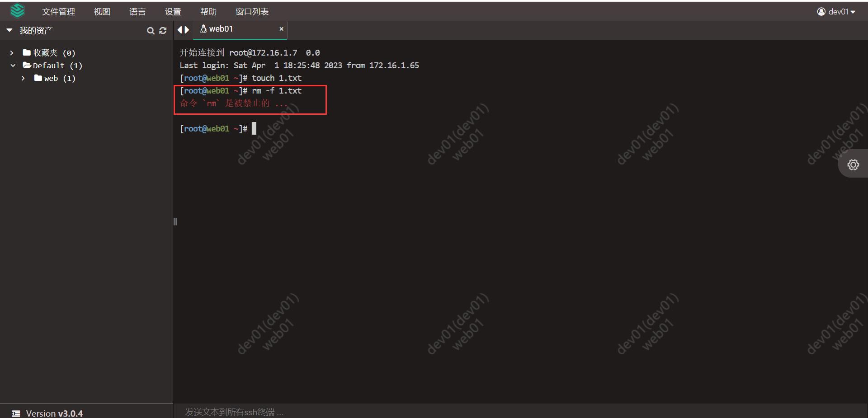Image resolution: width=868 pixels, height=418 pixels.
Task: Click the 我的资产 panel title
Action: 36,30
